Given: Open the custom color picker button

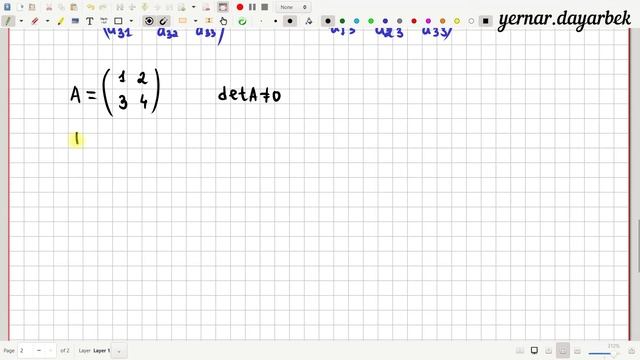Looking at the screenshot, I should pos(485,21).
